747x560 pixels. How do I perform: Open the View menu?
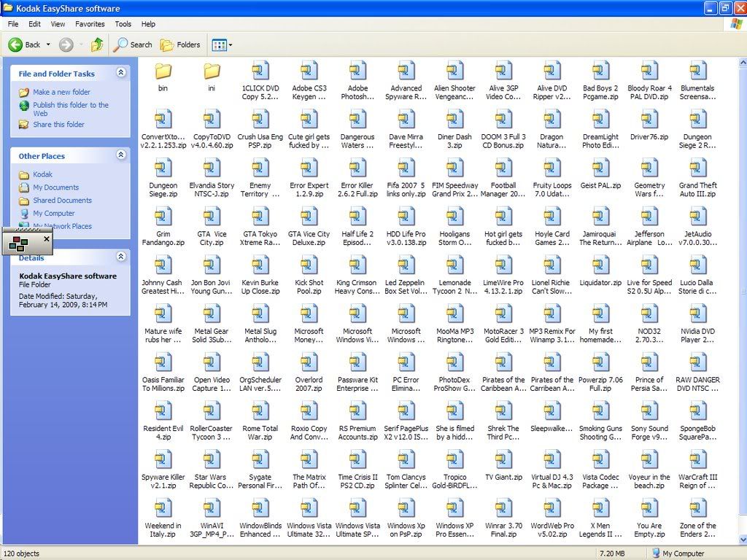click(x=58, y=24)
